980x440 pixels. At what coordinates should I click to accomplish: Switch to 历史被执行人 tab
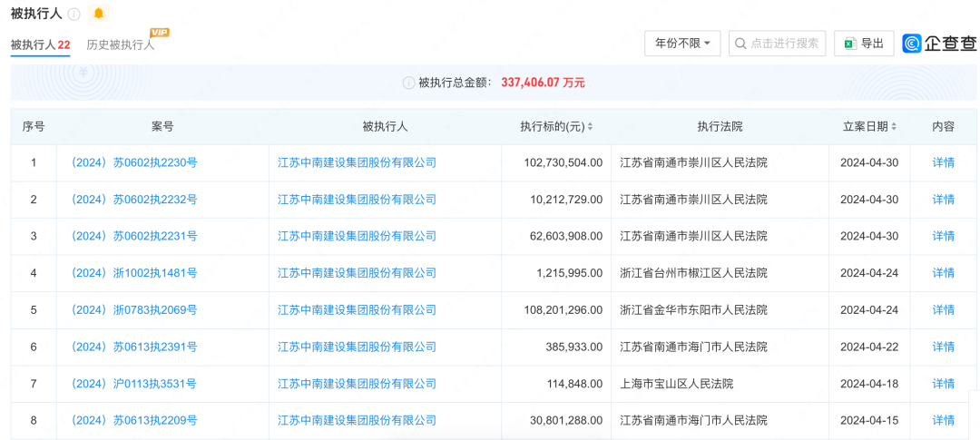point(120,45)
